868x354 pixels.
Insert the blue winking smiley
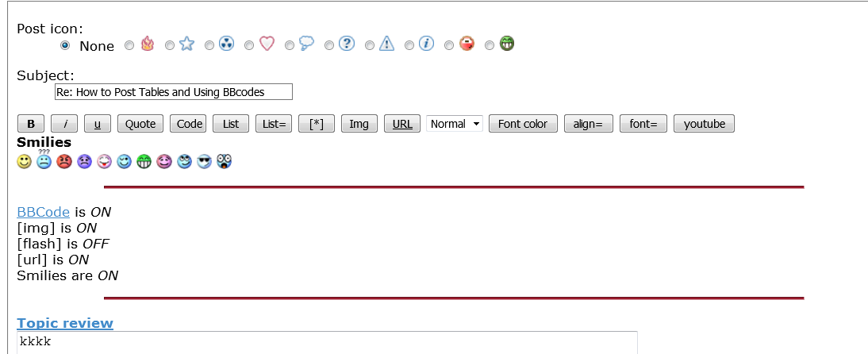124,162
